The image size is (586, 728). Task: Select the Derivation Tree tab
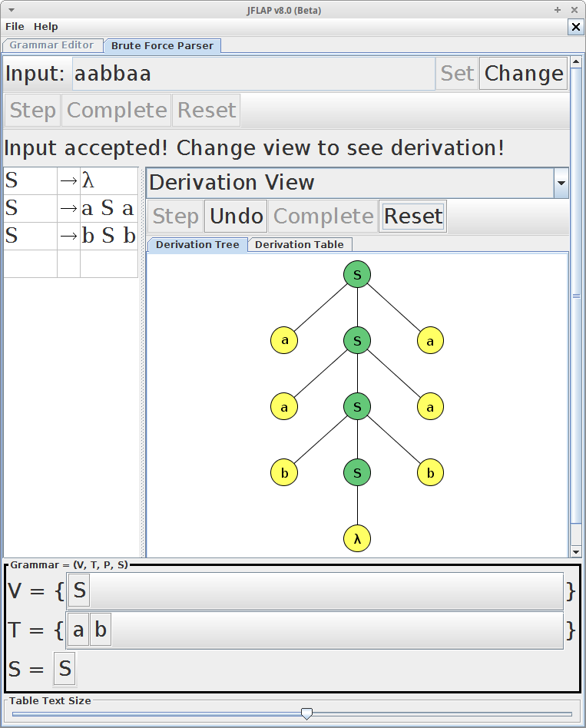[x=197, y=244]
